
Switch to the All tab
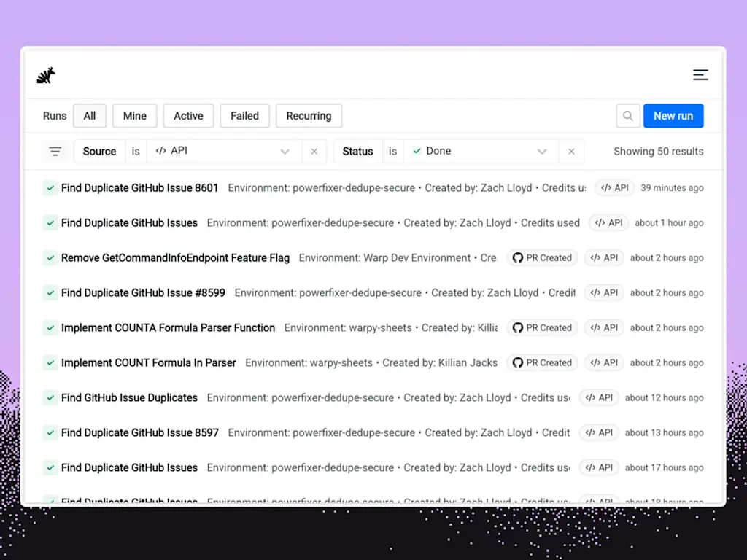tap(89, 115)
